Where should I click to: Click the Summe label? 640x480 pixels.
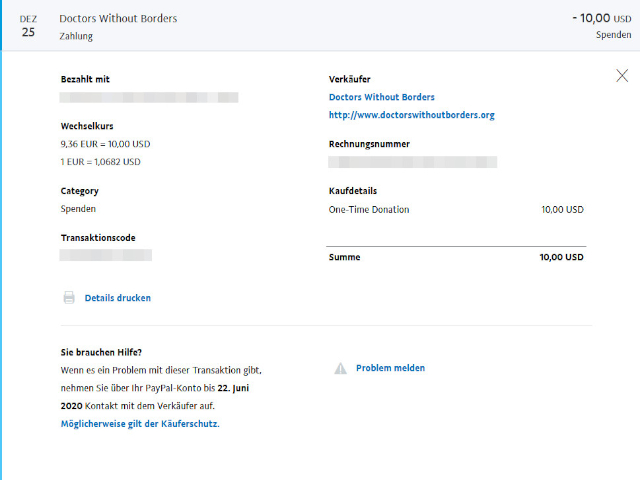click(344, 257)
